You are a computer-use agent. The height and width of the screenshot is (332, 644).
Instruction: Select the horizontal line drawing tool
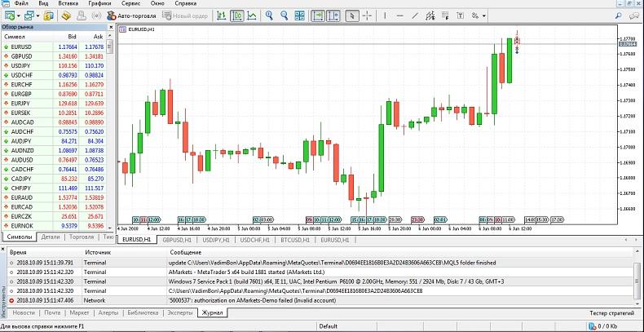coord(400,15)
